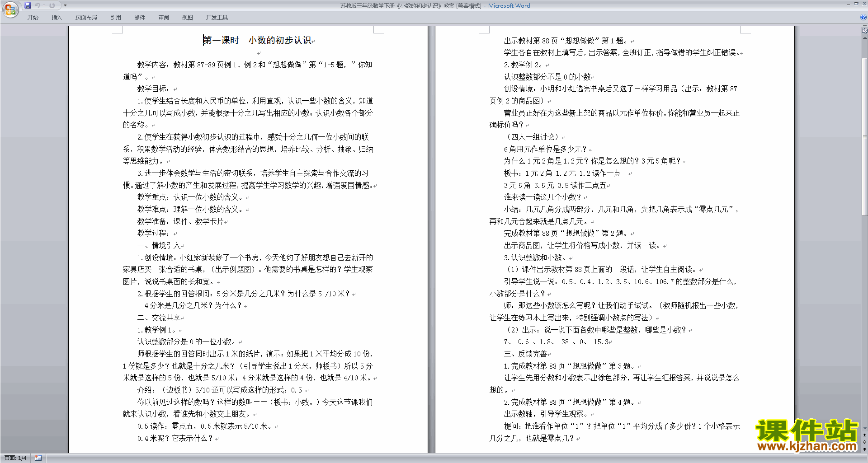
Task: Click the number list line 7、0.6、1.8、38
Action: point(556,342)
